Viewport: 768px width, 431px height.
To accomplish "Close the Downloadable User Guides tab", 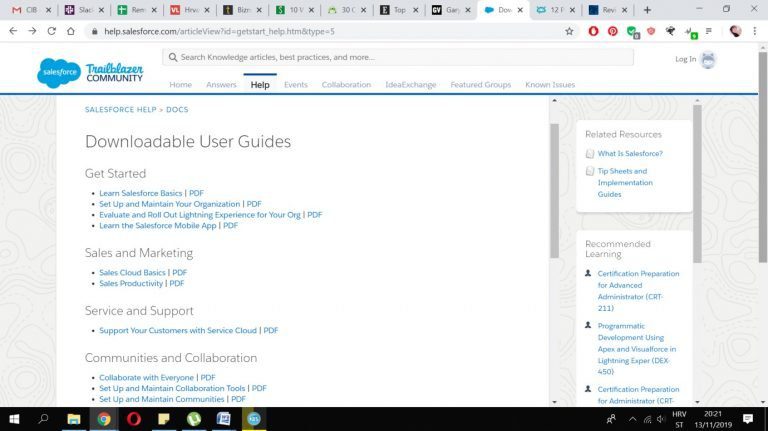I will [x=520, y=10].
